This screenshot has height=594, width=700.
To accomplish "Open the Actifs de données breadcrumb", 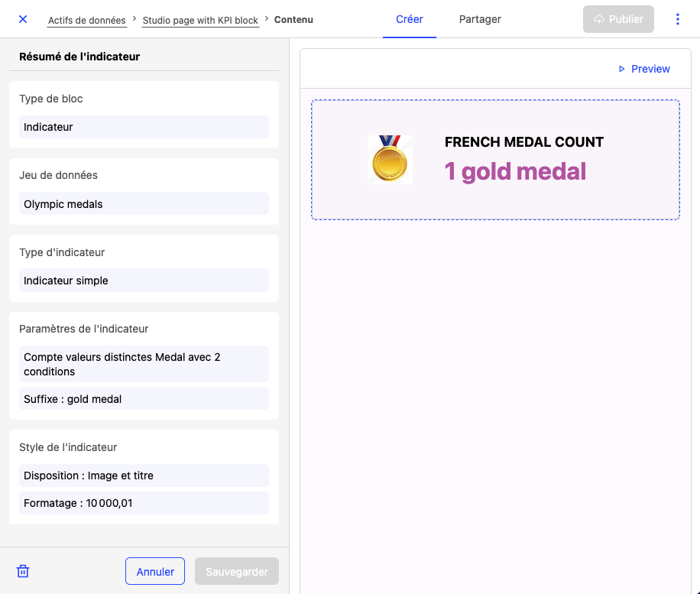I will (x=86, y=20).
